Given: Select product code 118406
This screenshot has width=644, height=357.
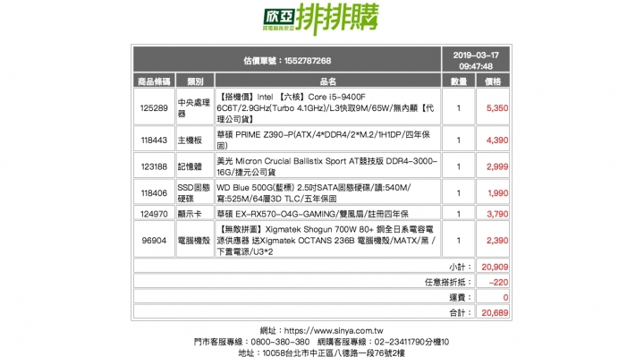Looking at the screenshot, I should click(154, 193).
